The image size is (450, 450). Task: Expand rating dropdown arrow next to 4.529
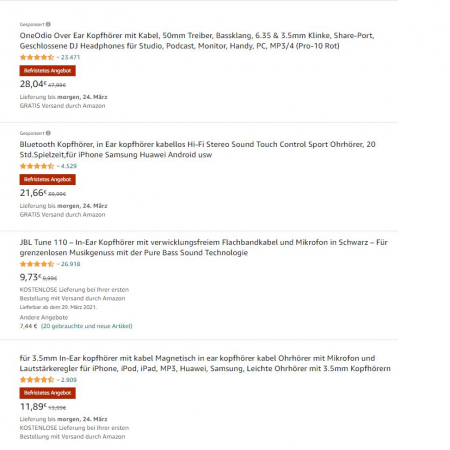coord(58,166)
